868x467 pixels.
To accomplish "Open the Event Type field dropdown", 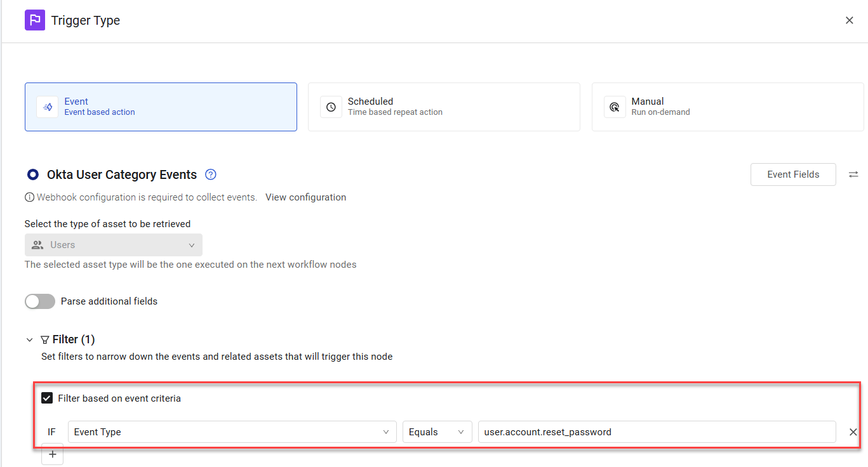I will tap(232, 432).
